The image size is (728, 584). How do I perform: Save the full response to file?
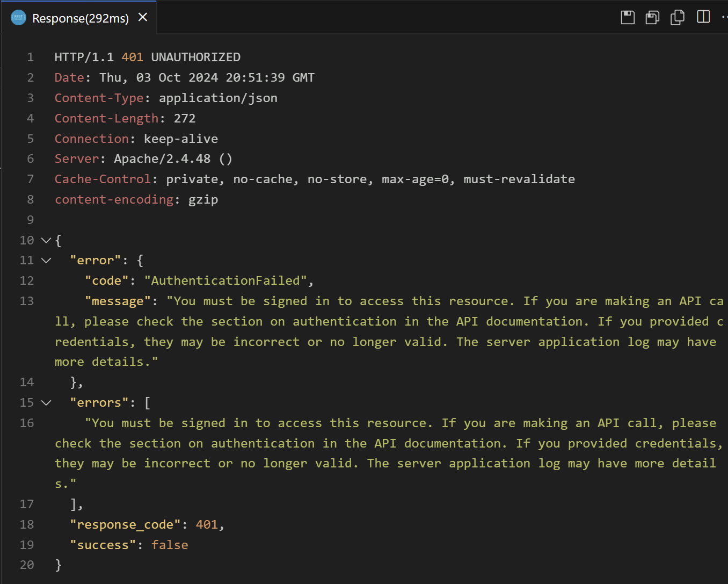[628, 17]
